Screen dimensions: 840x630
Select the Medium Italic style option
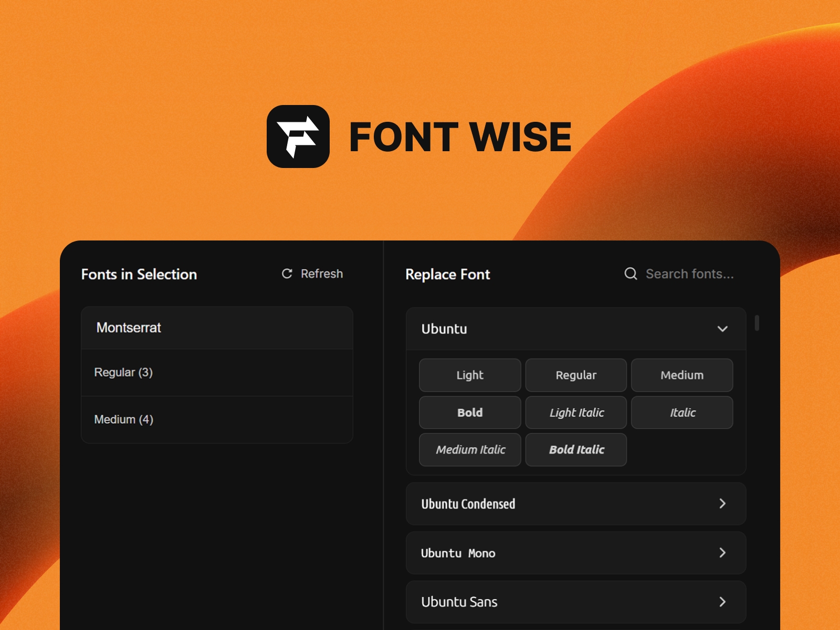[x=469, y=449]
